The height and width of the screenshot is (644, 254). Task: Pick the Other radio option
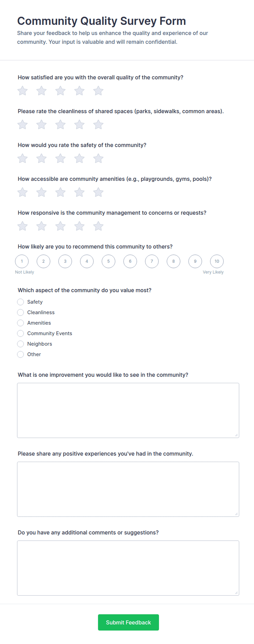point(20,354)
